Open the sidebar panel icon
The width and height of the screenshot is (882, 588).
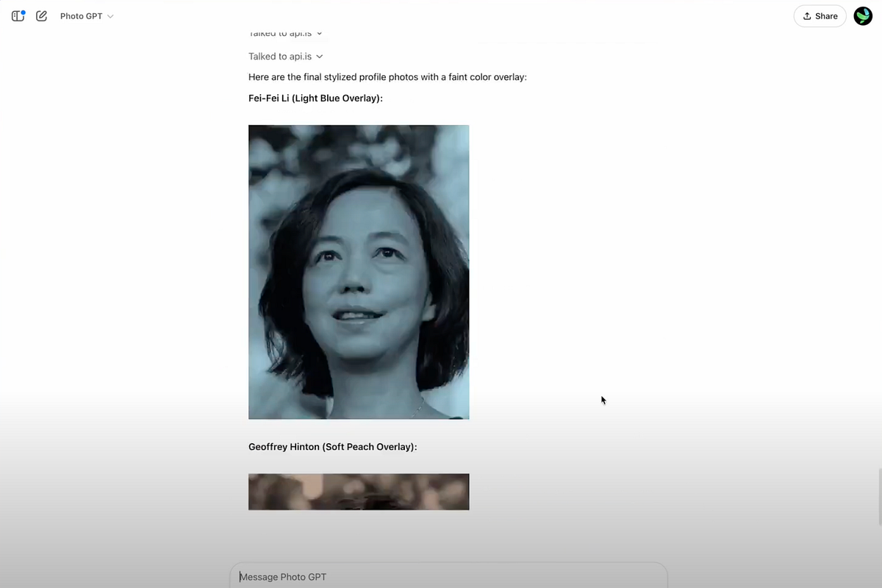[x=18, y=15]
